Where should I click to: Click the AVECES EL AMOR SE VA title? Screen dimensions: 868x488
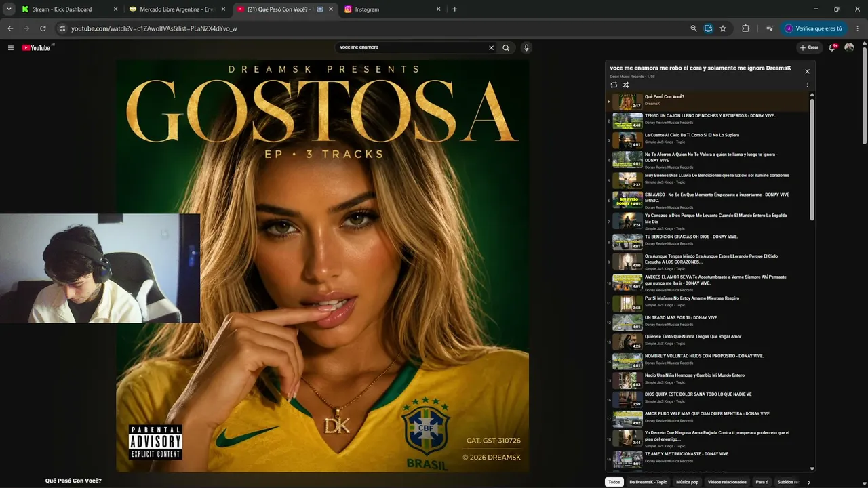click(x=715, y=279)
